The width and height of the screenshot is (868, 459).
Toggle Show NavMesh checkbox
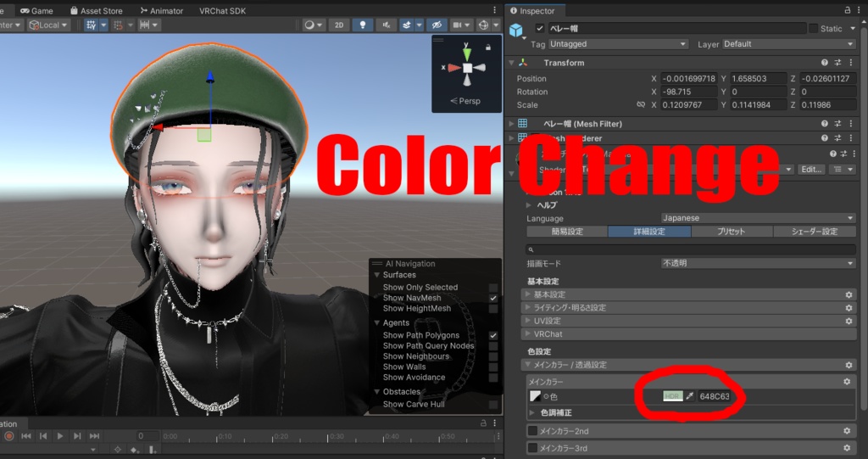(x=493, y=298)
